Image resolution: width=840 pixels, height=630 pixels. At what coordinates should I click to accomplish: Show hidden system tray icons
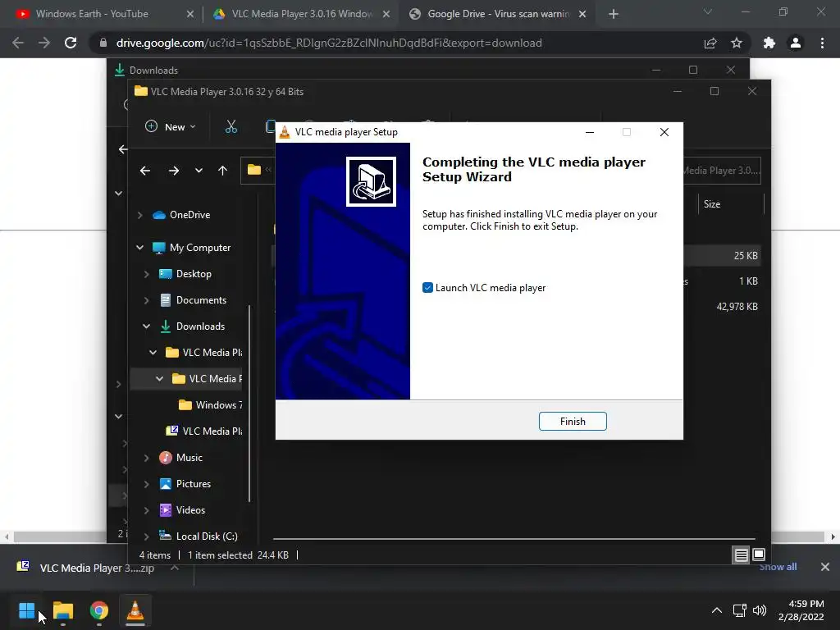click(716, 610)
